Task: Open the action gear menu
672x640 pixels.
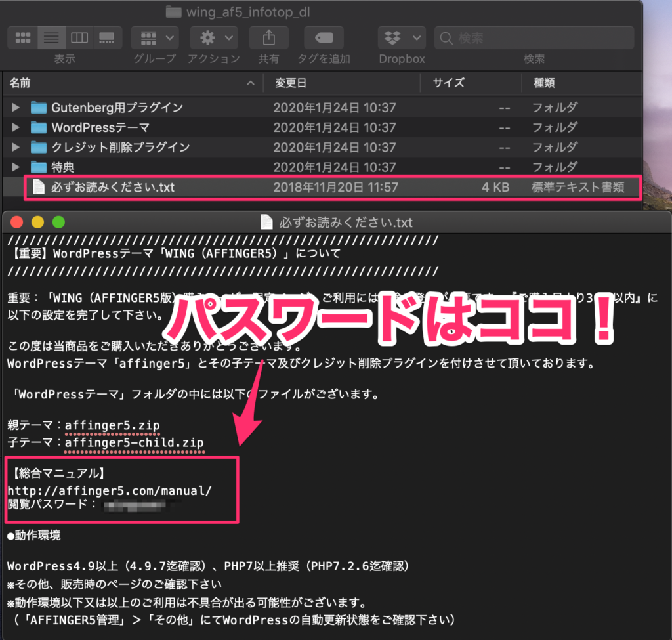Action: [x=215, y=37]
